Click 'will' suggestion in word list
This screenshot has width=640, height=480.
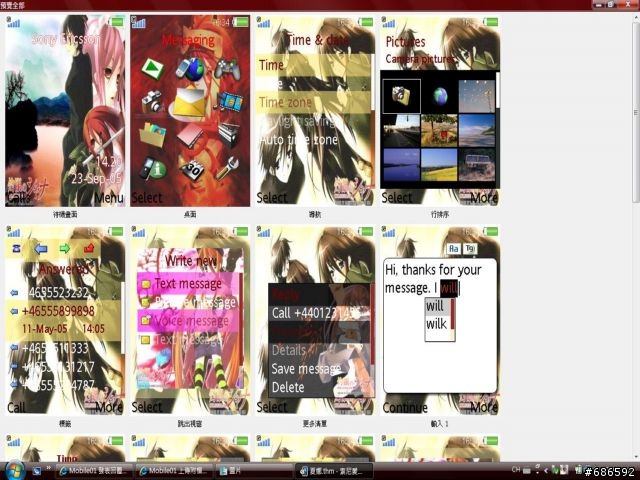click(x=437, y=306)
